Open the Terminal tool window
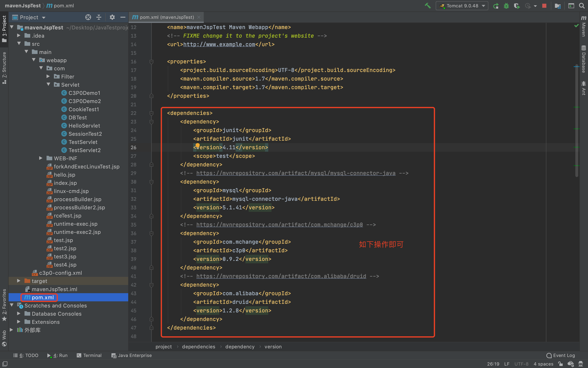 pyautogui.click(x=89, y=355)
